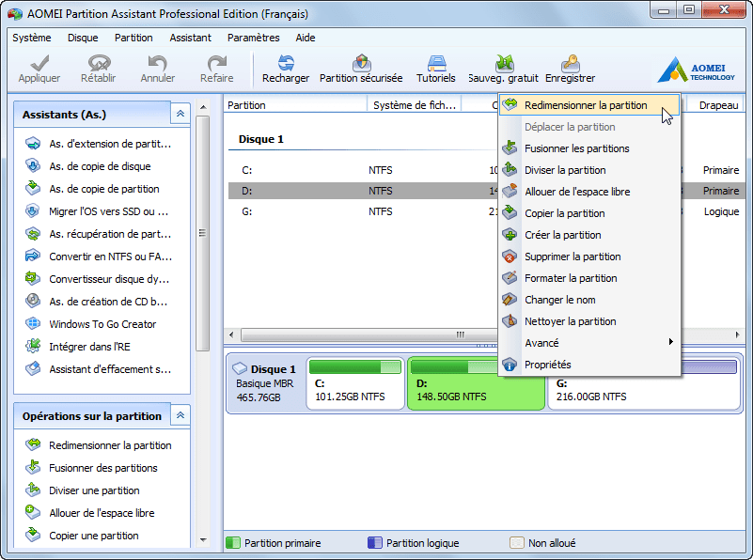
Task: Select Copier la partition context entry
Action: (x=589, y=213)
